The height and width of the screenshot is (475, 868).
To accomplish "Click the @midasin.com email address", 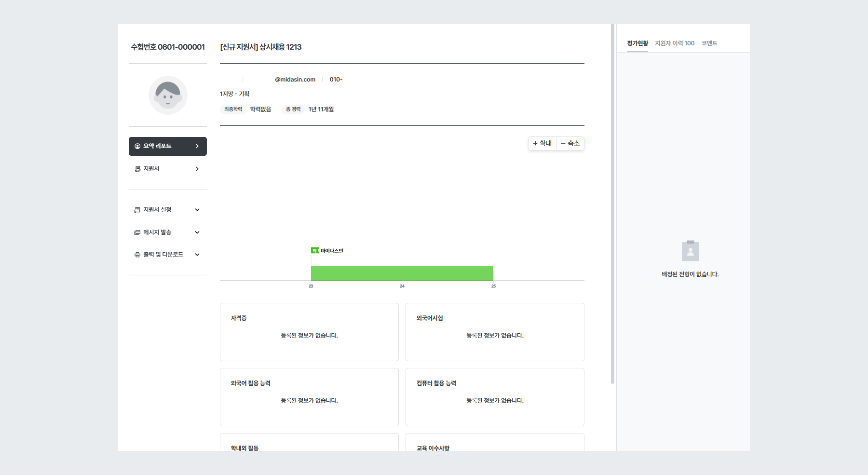I will (x=295, y=80).
